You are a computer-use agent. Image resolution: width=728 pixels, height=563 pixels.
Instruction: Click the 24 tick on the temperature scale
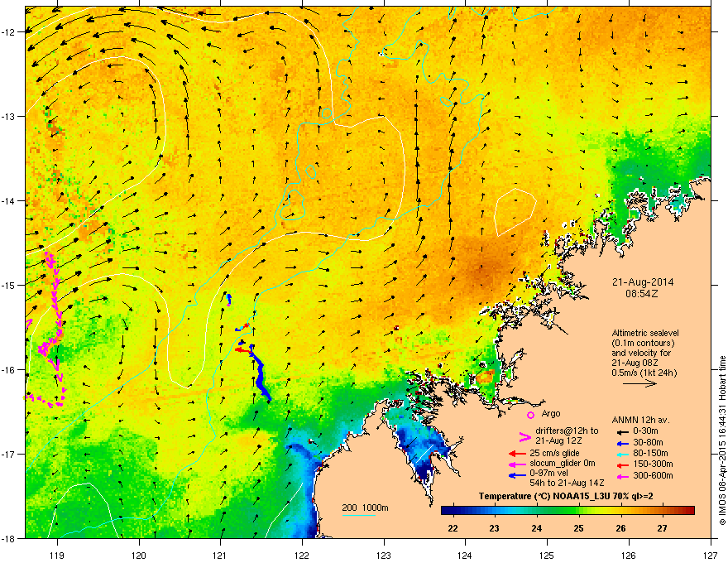pos(536,528)
